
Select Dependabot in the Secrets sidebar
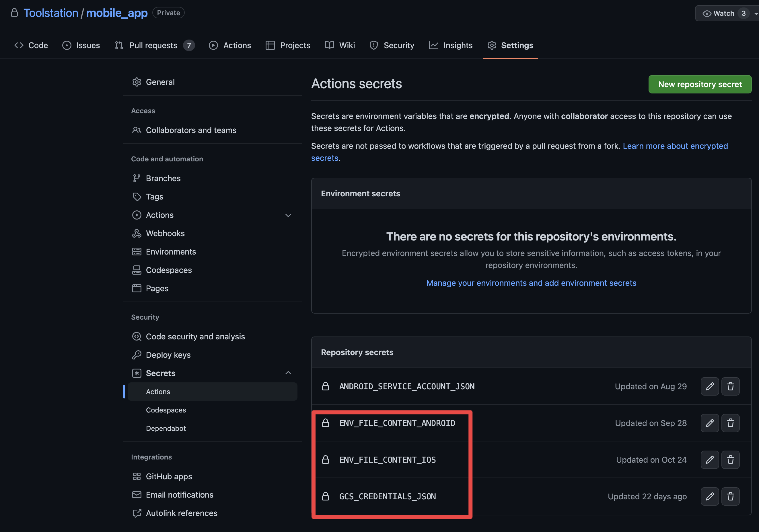point(166,428)
